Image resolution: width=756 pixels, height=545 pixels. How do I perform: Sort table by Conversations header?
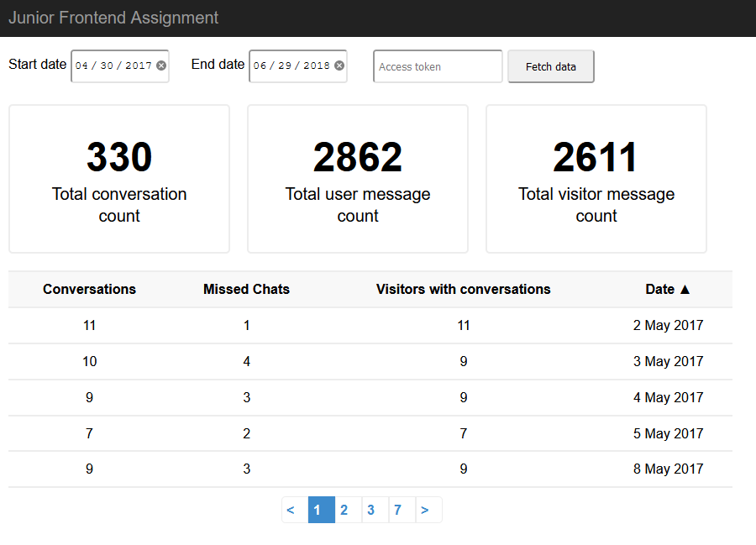tap(89, 289)
